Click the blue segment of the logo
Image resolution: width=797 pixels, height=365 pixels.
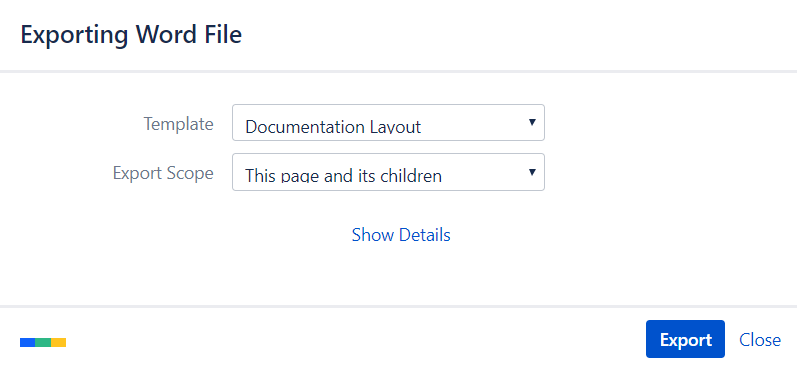tap(27, 343)
